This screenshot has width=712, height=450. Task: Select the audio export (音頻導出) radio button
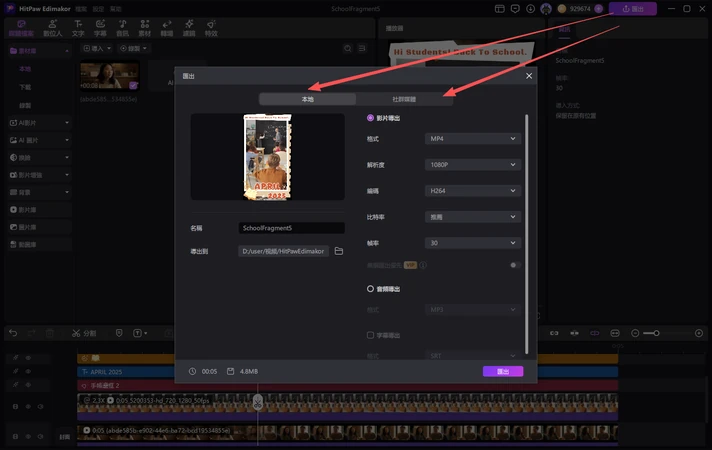coord(370,289)
